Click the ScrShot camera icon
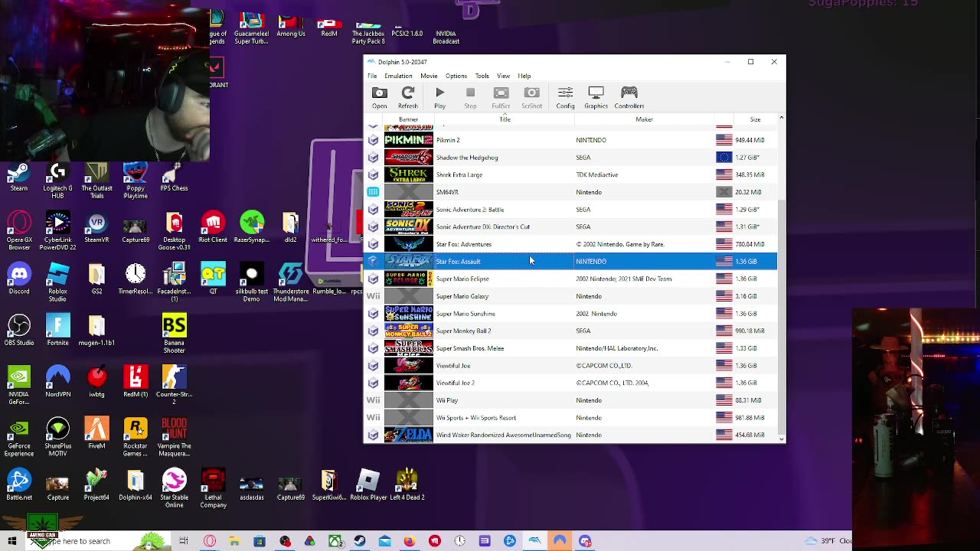This screenshot has width=980, height=551. click(x=531, y=97)
